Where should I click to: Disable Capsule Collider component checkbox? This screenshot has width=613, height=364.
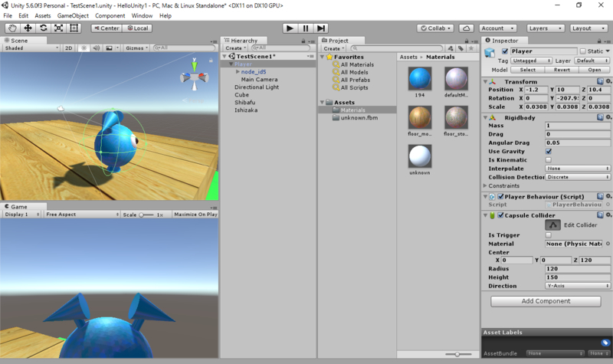[x=500, y=215]
